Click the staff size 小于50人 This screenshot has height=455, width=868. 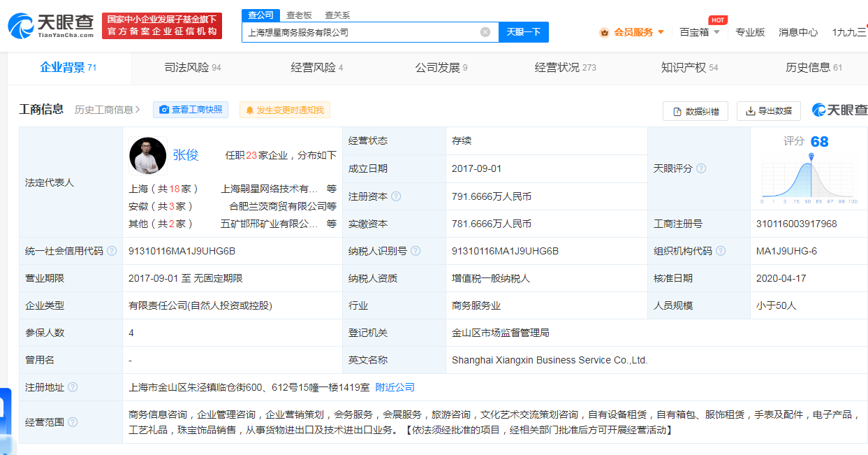point(777,305)
